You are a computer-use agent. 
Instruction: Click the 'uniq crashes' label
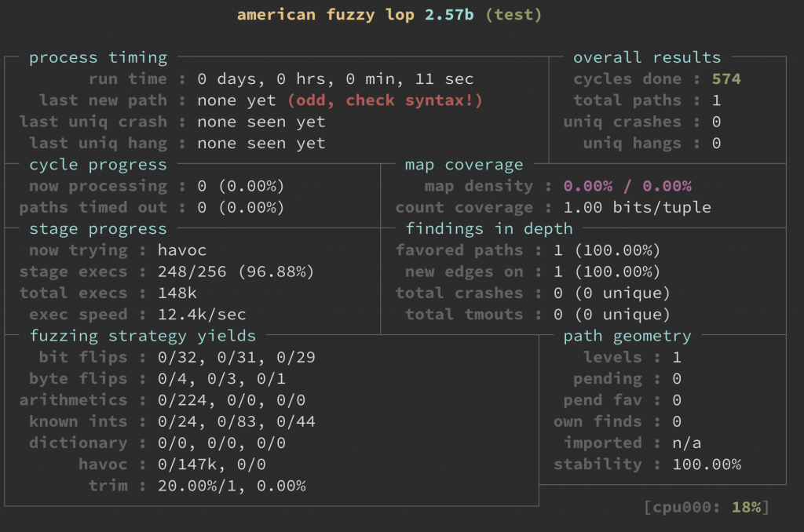pos(623,122)
